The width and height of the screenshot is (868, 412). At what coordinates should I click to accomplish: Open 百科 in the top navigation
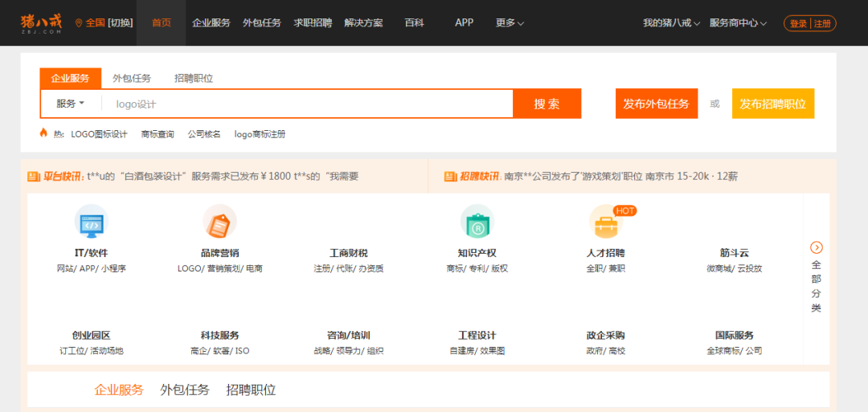tap(414, 22)
